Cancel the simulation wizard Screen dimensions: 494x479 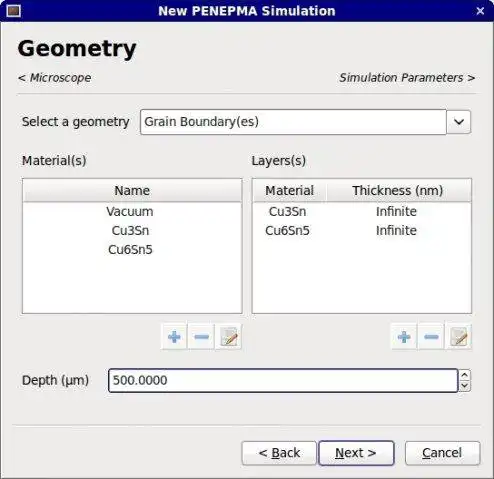[x=442, y=453]
